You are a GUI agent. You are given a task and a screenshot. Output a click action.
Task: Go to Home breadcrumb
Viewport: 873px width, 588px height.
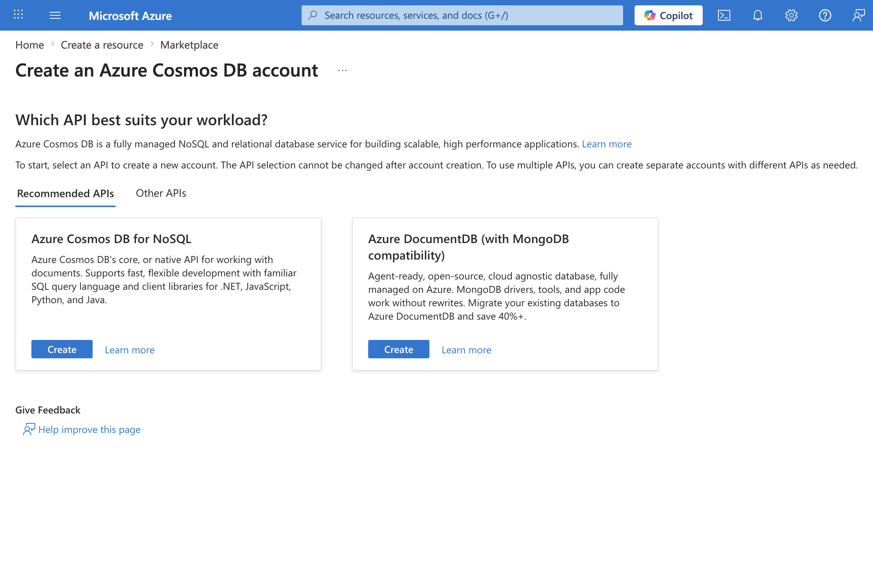pyautogui.click(x=29, y=45)
